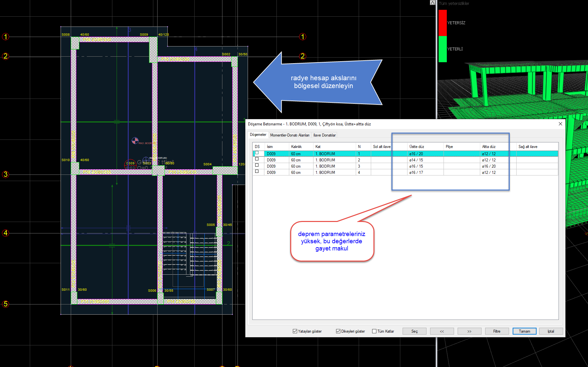Viewport: 588px width, 367px height.
Task: Click the DS column header
Action: [258, 147]
